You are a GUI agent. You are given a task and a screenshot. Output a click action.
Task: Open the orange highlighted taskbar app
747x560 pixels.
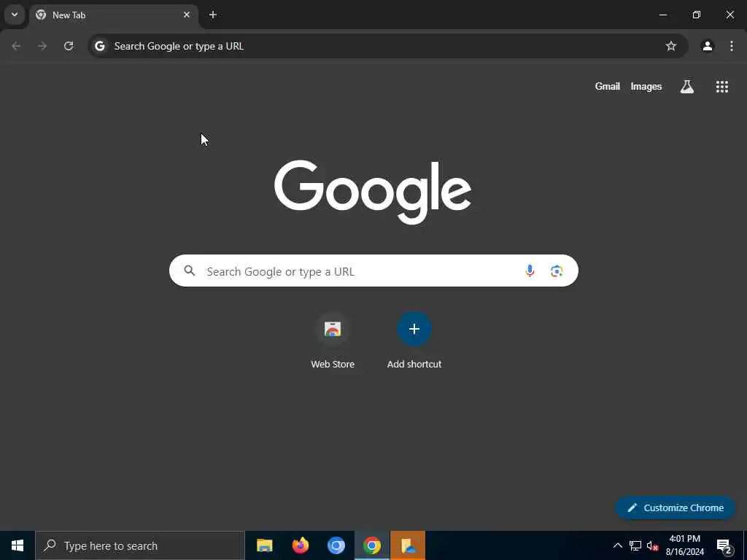[408, 545]
